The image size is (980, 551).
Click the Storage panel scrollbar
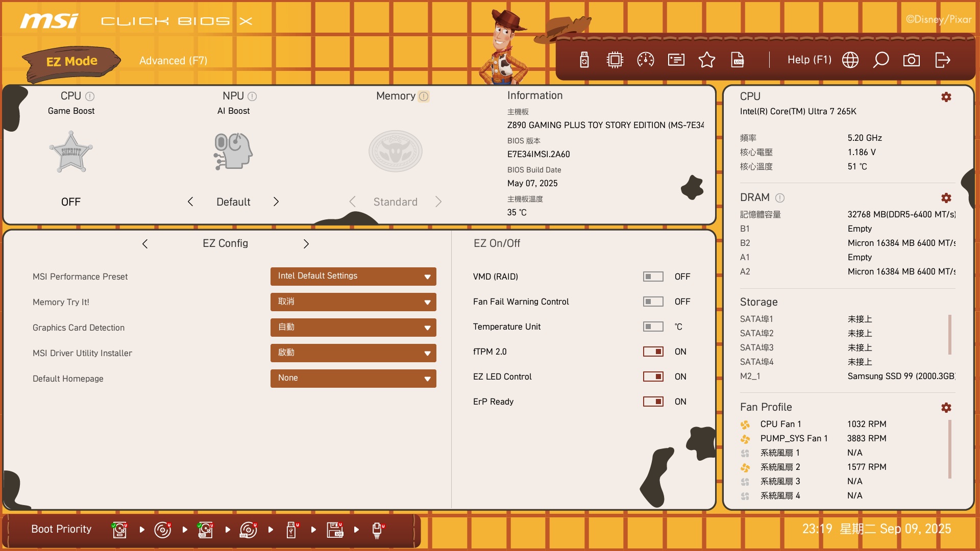pyautogui.click(x=950, y=335)
